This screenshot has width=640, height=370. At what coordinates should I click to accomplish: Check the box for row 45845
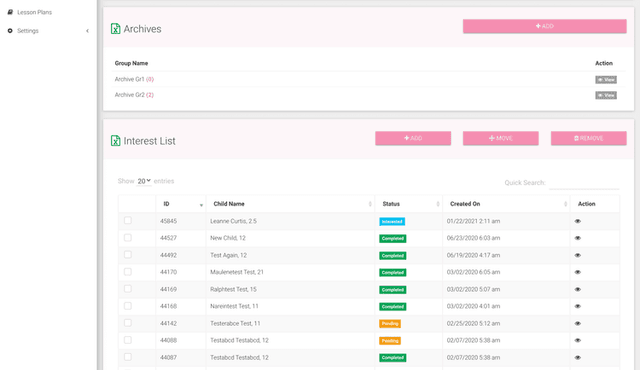[x=128, y=220]
